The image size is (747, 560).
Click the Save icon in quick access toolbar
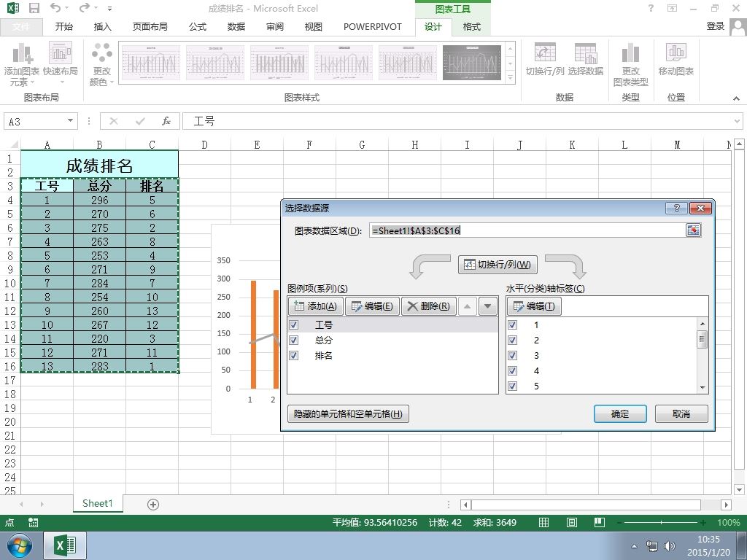tap(34, 8)
